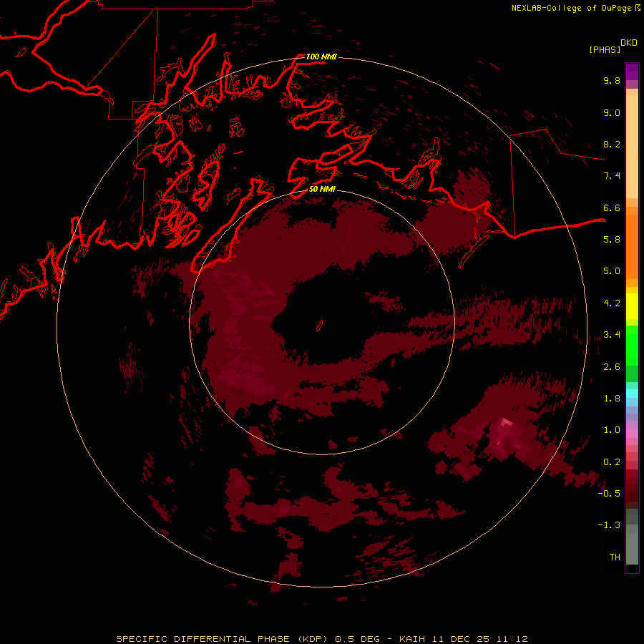644x644 pixels.
Task: Click the 5.0 legend value
Action: [612, 271]
